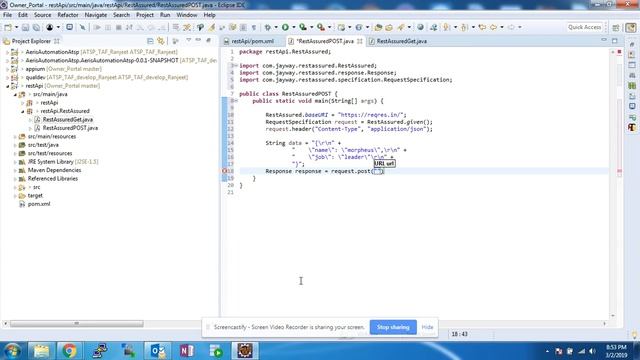Open Project Explorer View Menu triangle

189,40
